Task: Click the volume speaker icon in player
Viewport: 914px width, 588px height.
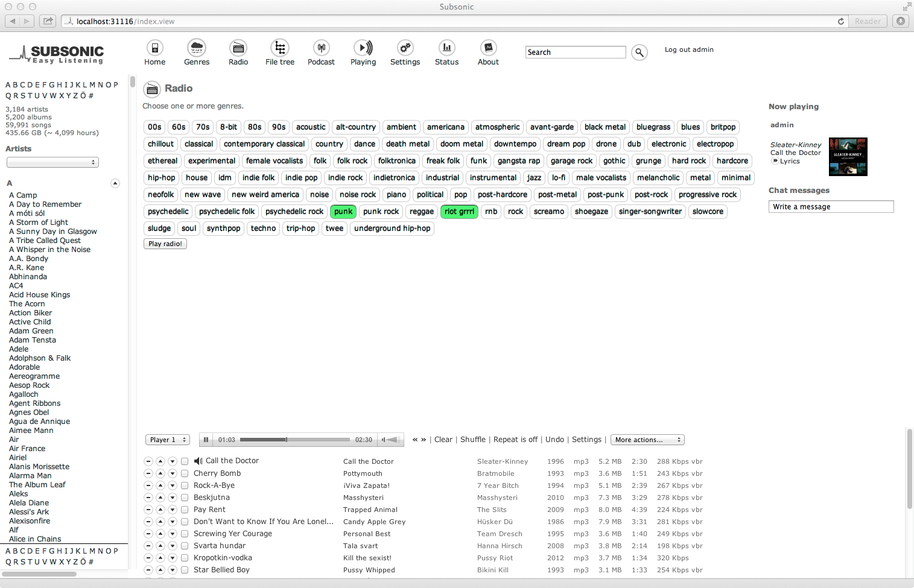Action: [x=384, y=440]
